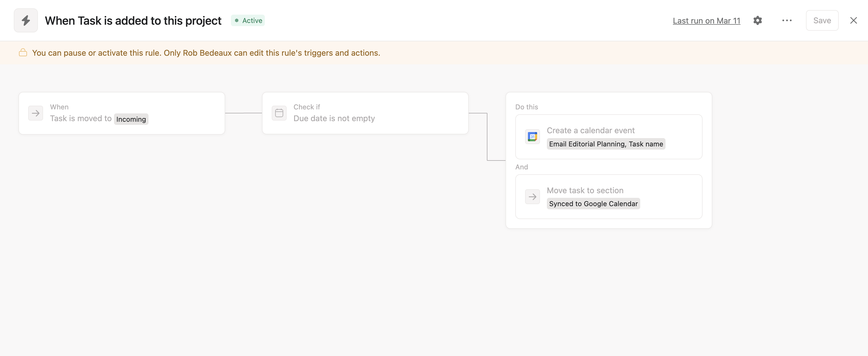Click the lock icon in the banner
868x356 pixels.
point(23,53)
